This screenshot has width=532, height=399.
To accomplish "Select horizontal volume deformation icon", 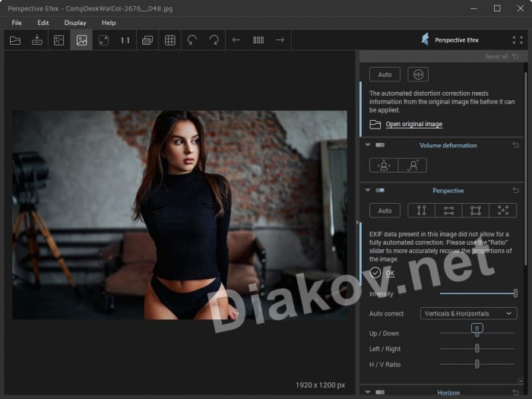I will click(x=384, y=166).
